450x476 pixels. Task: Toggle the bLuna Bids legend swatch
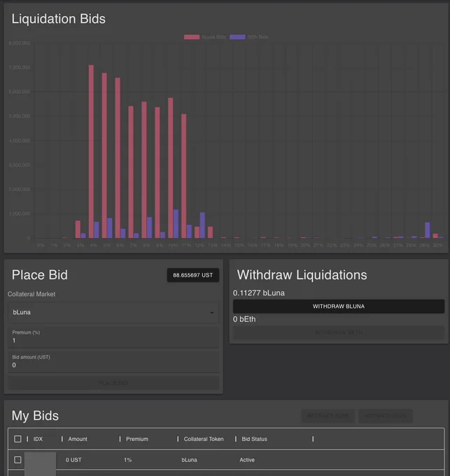[x=192, y=36]
